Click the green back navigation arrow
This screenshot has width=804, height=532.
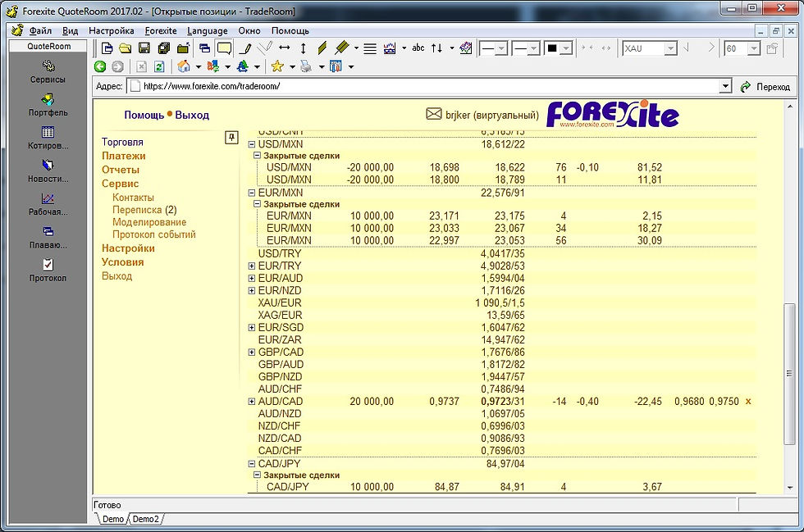[x=100, y=66]
